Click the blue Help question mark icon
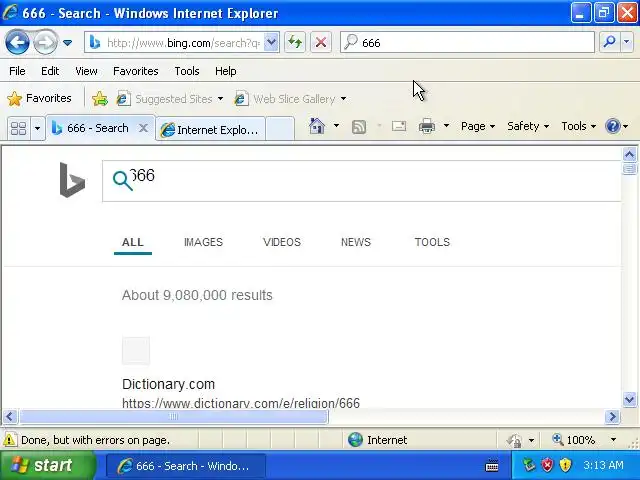The height and width of the screenshot is (480, 640). click(613, 126)
